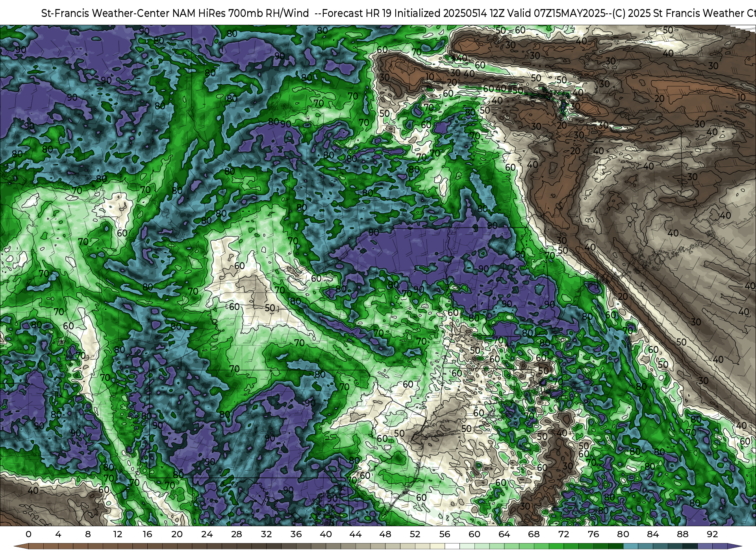This screenshot has width=756, height=551.
Task: Click the white colorbar segment below label 56
Action: (452, 546)
